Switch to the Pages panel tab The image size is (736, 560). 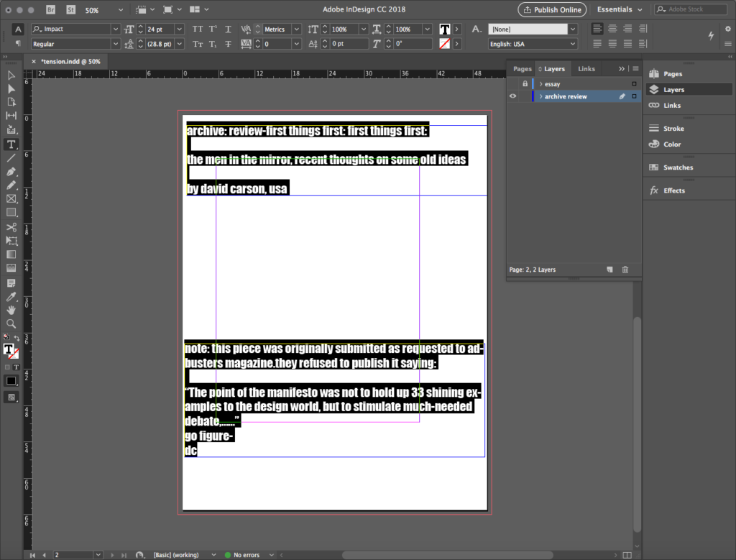(523, 69)
